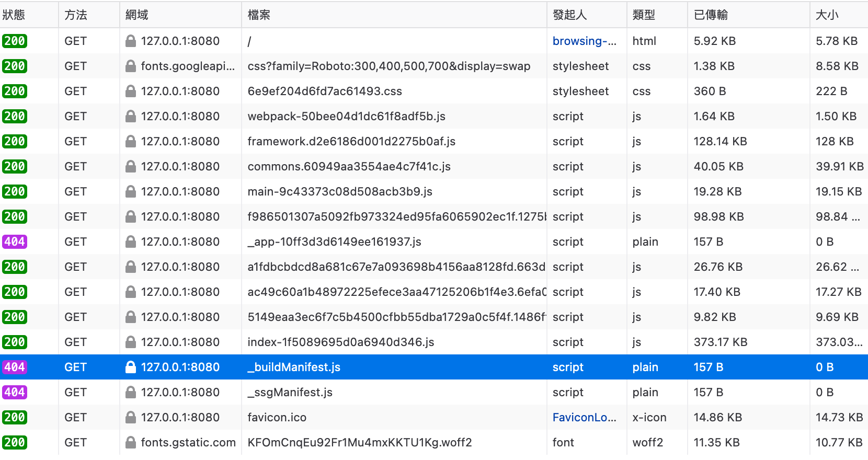Screen dimensions: 868x460
Task: Click the 5.92 KB transferred value
Action: (x=715, y=41)
